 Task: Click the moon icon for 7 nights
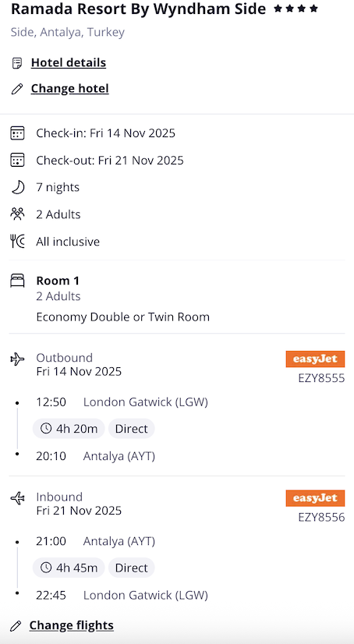point(17,187)
